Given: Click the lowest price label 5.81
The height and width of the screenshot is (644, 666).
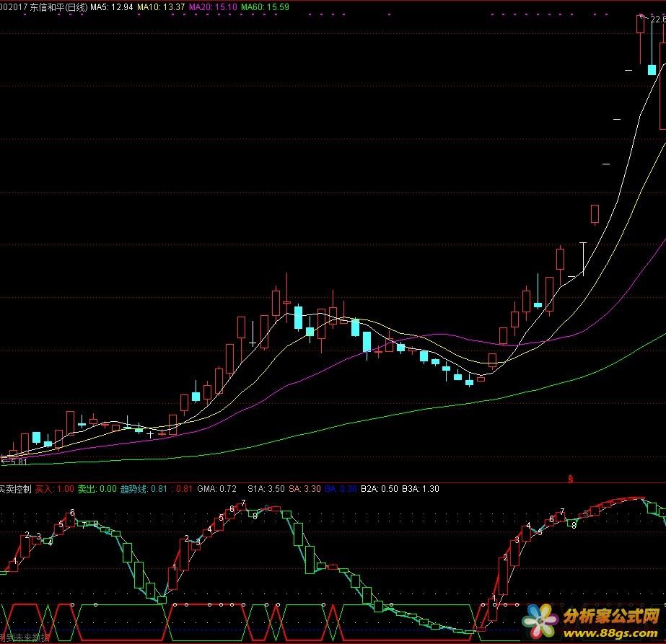Looking at the screenshot, I should click(18, 462).
